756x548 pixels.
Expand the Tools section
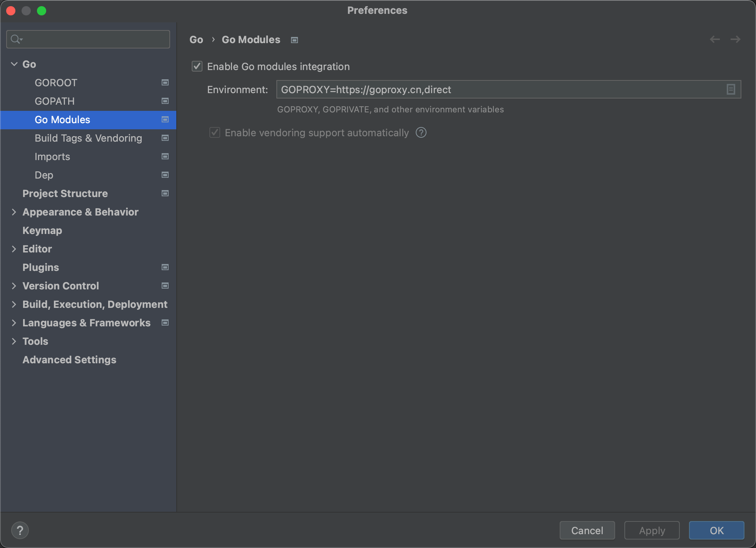coord(14,341)
